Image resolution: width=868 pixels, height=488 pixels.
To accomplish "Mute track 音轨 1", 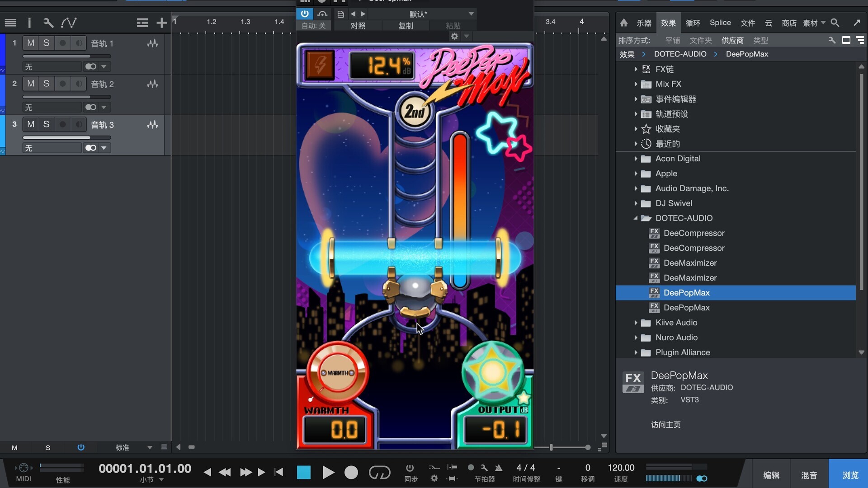I will [x=31, y=43].
